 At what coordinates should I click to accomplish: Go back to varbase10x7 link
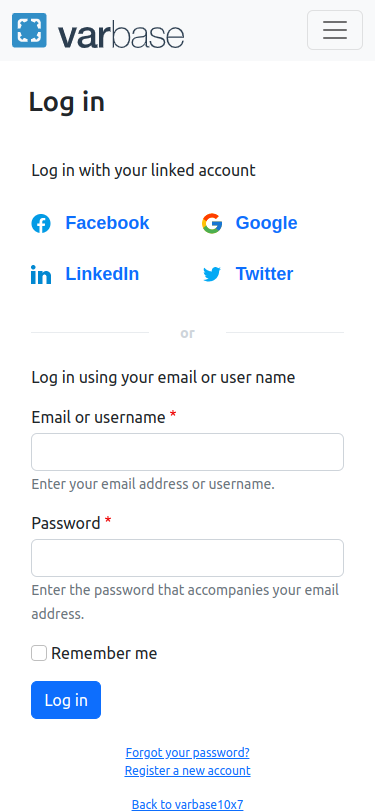tap(188, 804)
